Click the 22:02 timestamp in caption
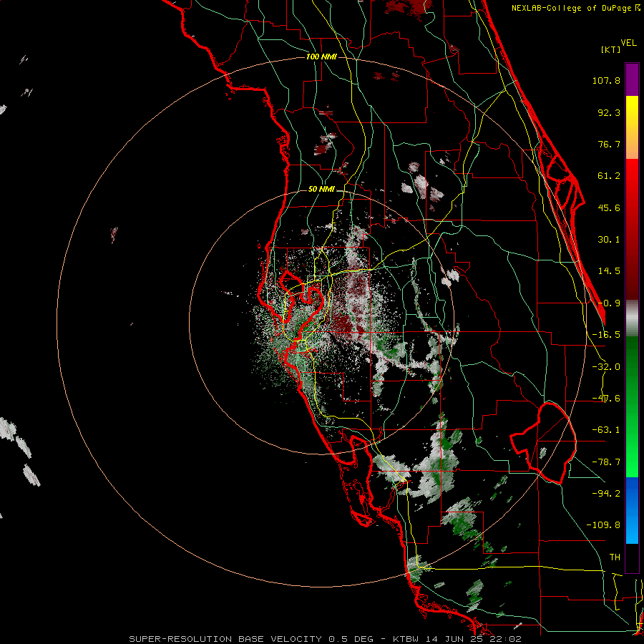Image resolution: width=644 pixels, height=644 pixels. (x=507, y=639)
